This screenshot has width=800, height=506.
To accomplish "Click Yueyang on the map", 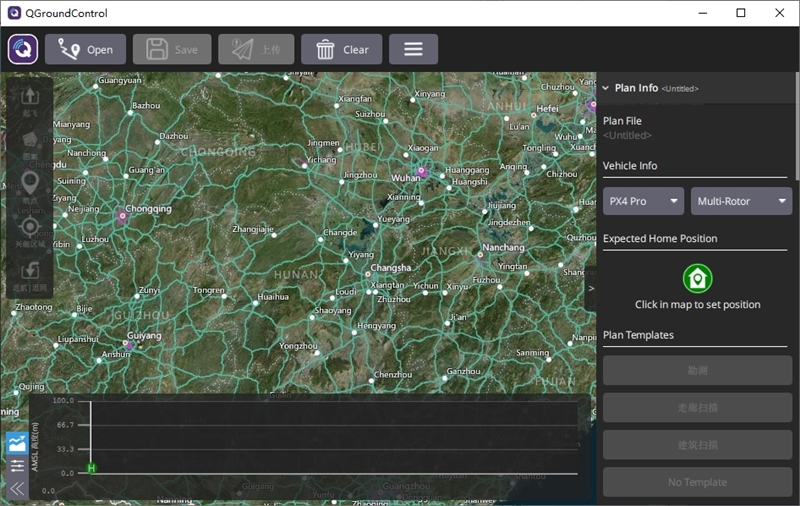I will coord(393,219).
